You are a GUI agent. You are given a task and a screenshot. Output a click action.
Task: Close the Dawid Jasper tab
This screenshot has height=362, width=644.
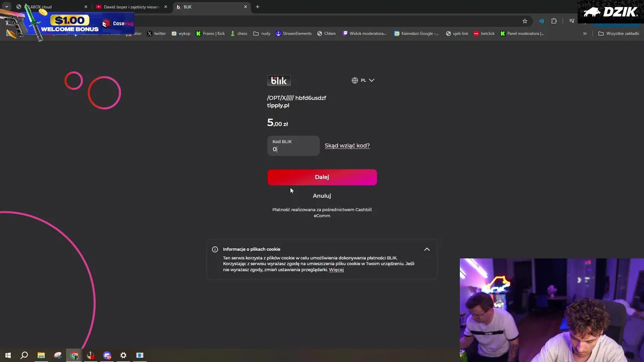166,7
